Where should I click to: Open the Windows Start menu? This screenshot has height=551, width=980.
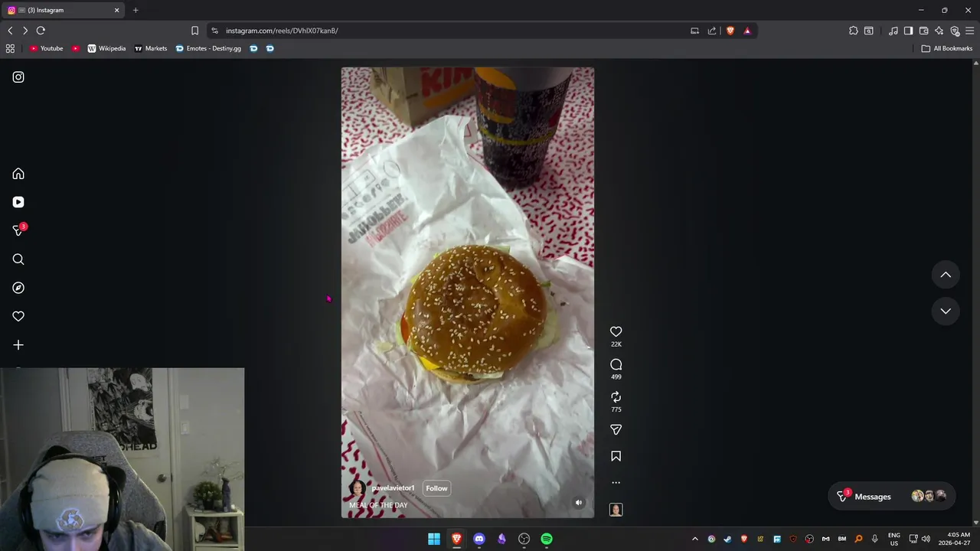[x=434, y=539]
